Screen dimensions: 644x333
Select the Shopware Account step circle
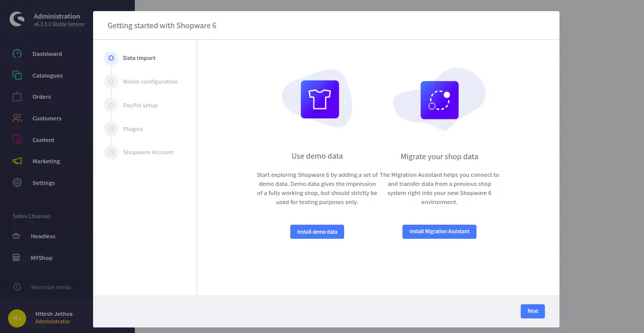coord(111,152)
